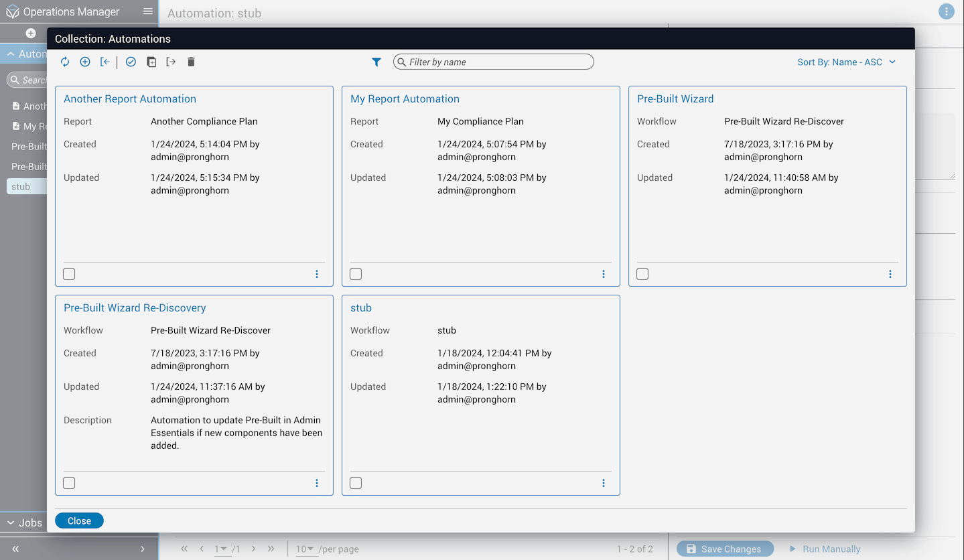Tick the Pre-Built Wizard Re-Discovery card checkbox
964x560 pixels.
69,483
